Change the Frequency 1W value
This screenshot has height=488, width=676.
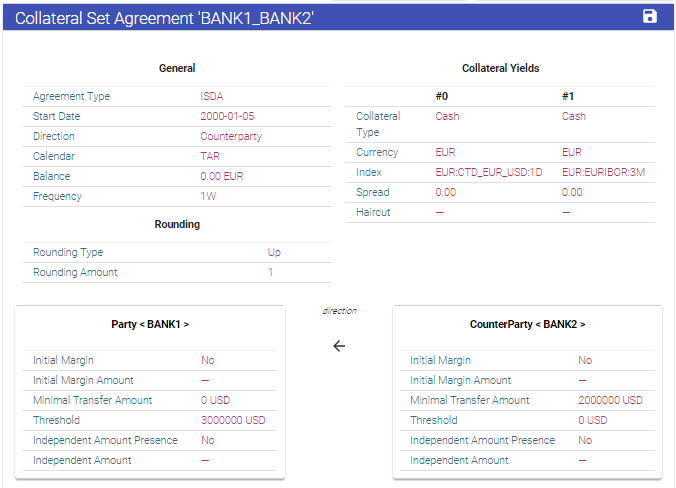point(208,196)
